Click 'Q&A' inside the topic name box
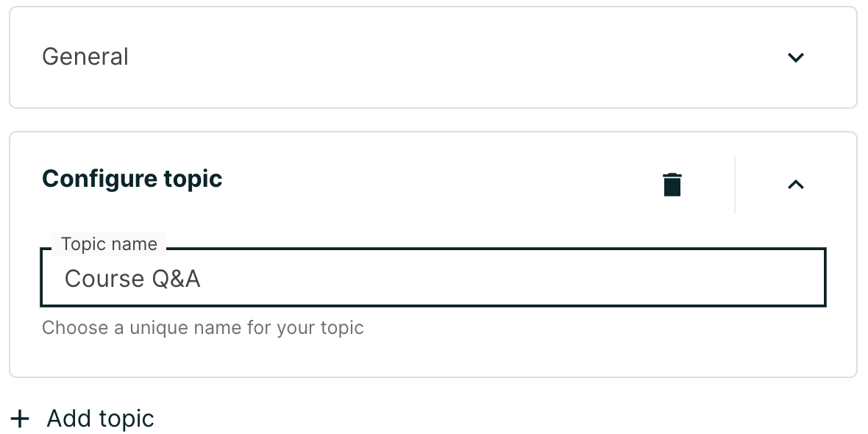Screen dimensions: 868x434 coord(176,279)
